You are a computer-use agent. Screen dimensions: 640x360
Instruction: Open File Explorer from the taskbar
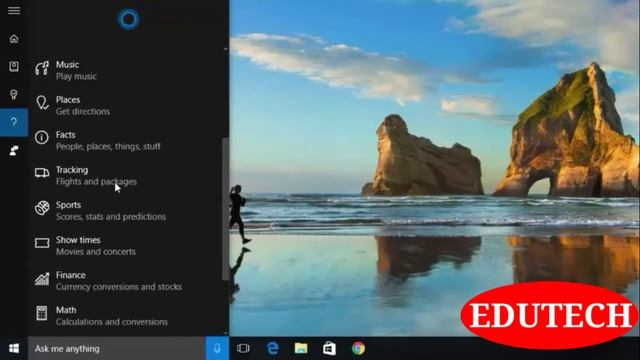(x=301, y=348)
